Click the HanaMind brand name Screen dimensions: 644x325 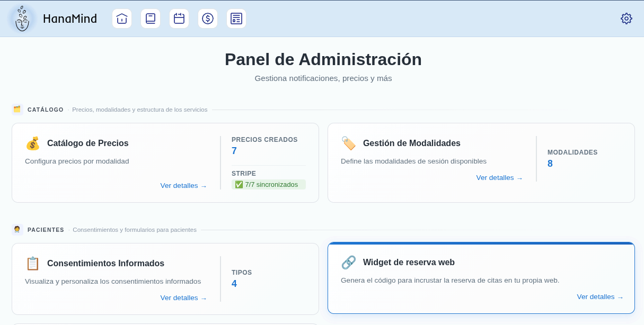click(70, 19)
